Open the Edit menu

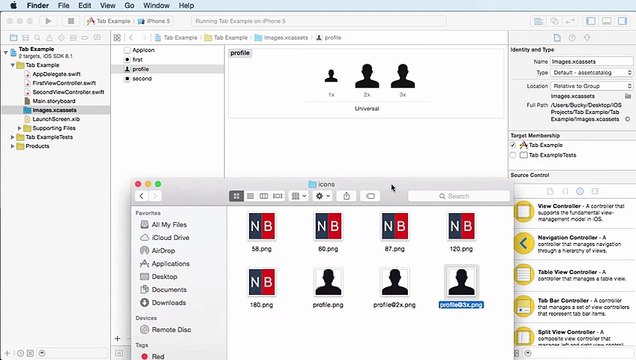[85, 5]
